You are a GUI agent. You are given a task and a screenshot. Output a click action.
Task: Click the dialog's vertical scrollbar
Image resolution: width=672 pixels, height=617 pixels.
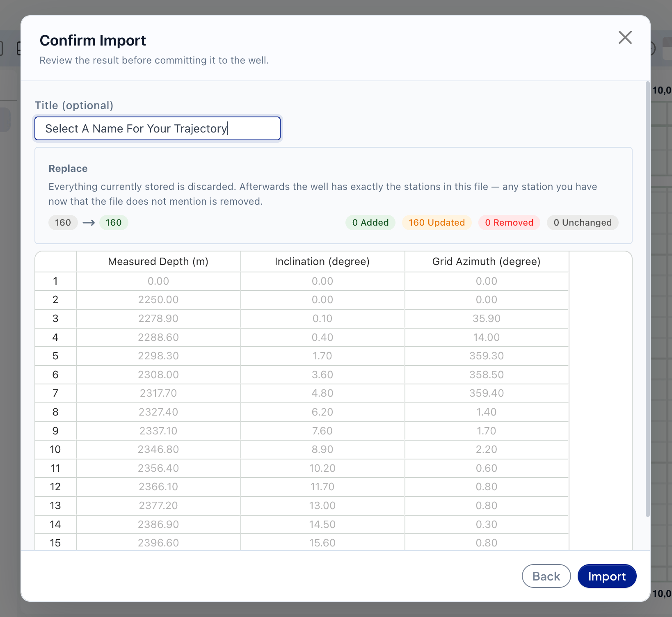click(648, 299)
